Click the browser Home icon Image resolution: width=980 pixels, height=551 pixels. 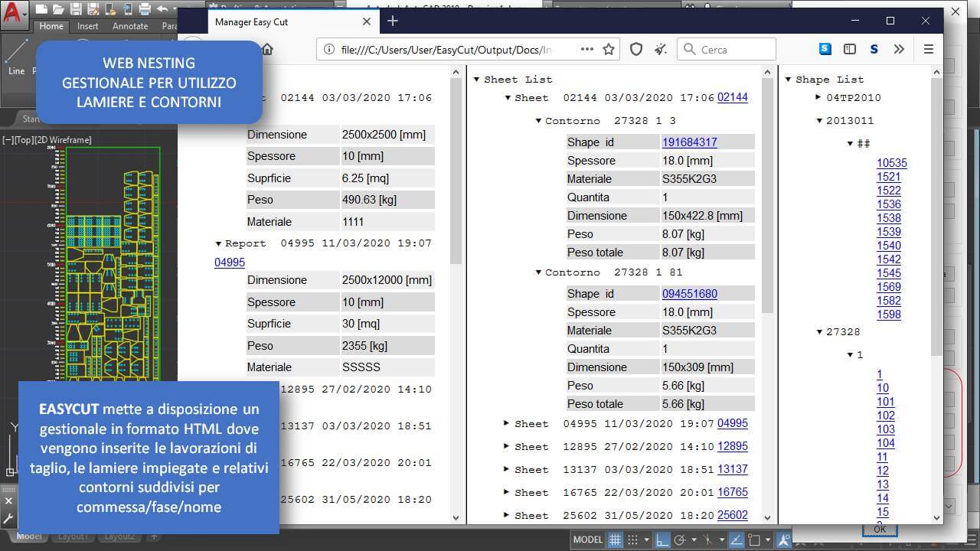(x=266, y=49)
